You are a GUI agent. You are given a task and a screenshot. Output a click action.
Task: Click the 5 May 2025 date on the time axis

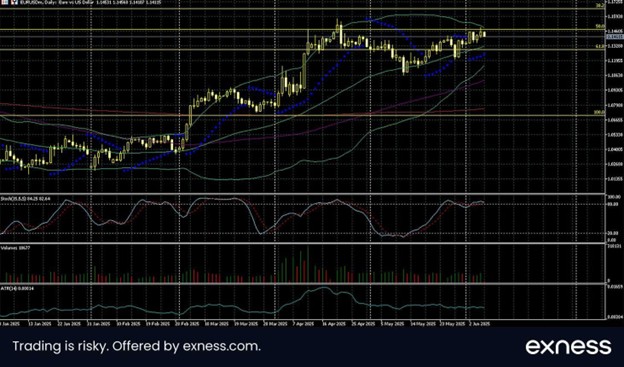coord(392,324)
